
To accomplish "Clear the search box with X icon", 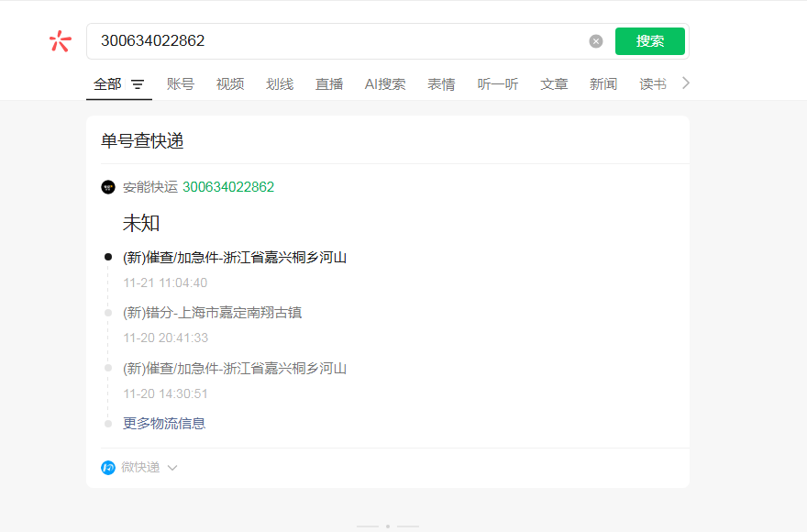I will 596,41.
